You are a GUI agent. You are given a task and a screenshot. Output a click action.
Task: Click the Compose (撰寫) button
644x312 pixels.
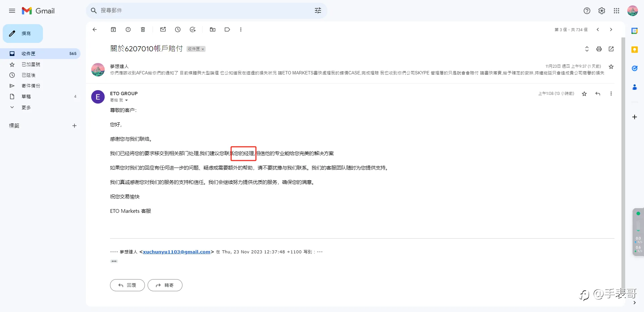[23, 34]
